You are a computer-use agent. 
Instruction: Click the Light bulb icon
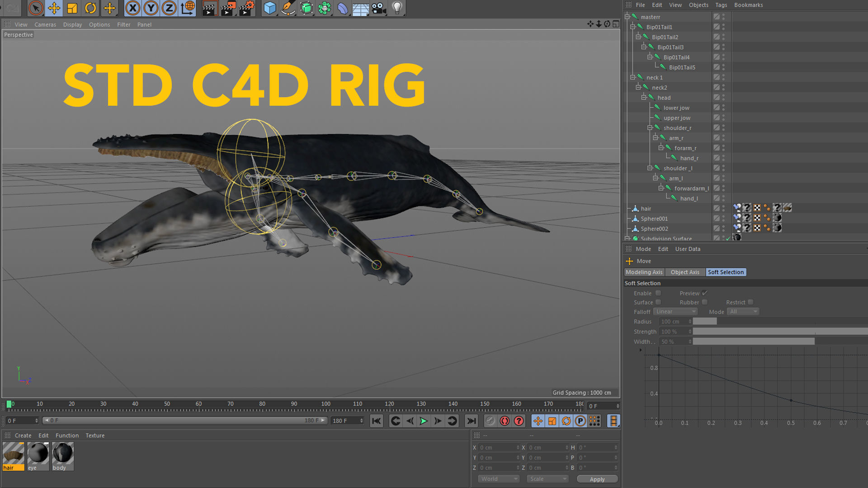tap(397, 8)
